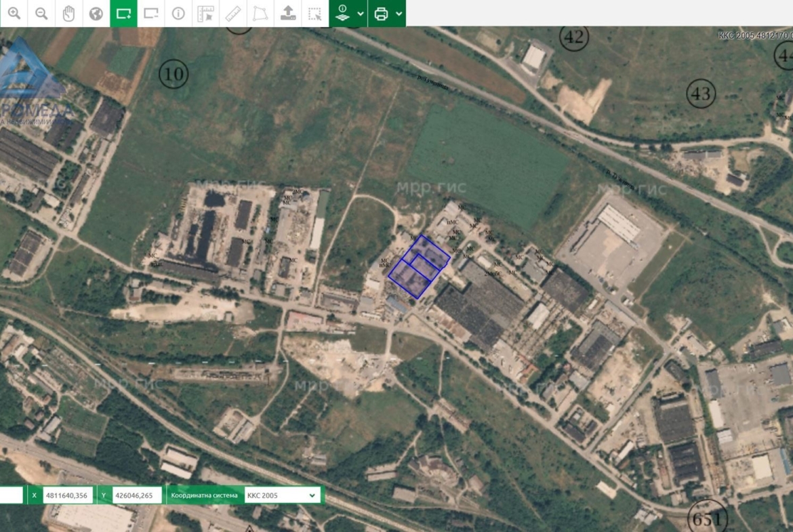Click the zoom out magnifier tool
The width and height of the screenshot is (793, 532).
[41, 14]
